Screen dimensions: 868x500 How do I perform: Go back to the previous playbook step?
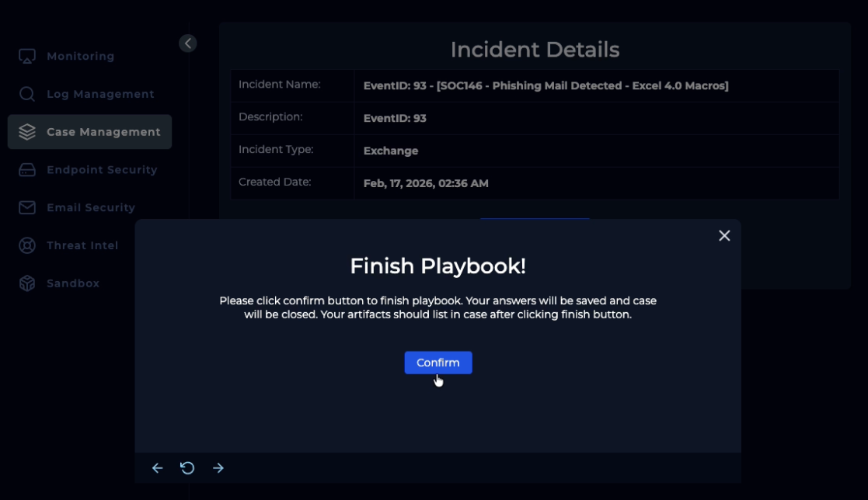[158, 467]
